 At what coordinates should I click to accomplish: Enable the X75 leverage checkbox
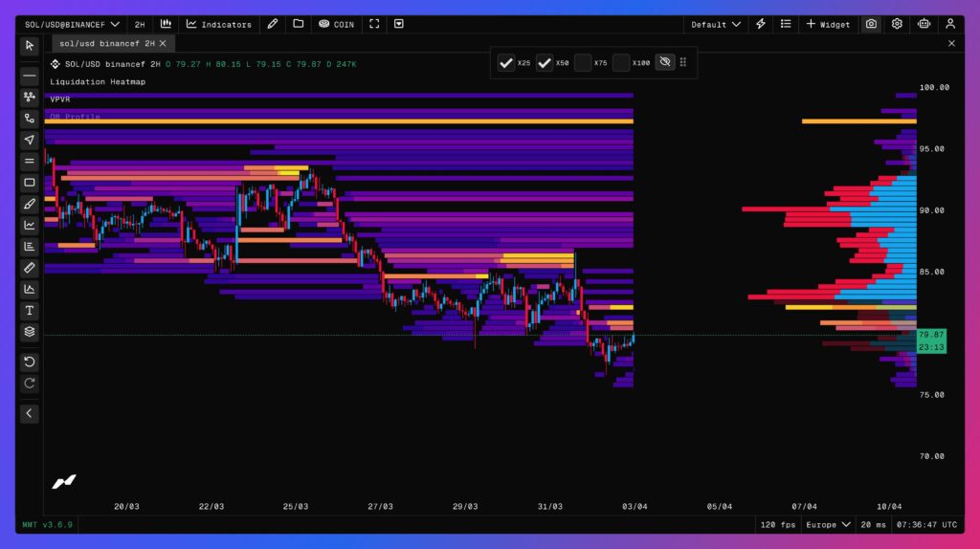583,63
